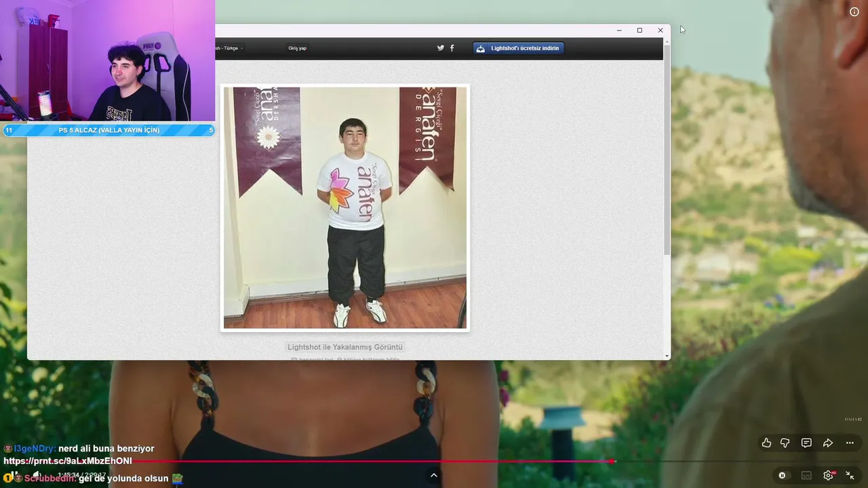868x488 pixels.
Task: Open the Twitter share icon on Lightshot
Action: [440, 48]
